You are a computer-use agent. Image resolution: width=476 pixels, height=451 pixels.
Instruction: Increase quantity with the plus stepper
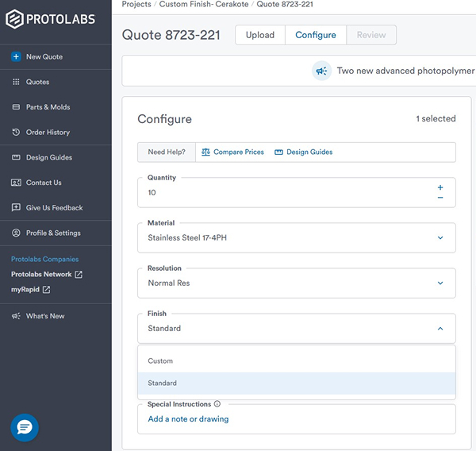point(440,187)
